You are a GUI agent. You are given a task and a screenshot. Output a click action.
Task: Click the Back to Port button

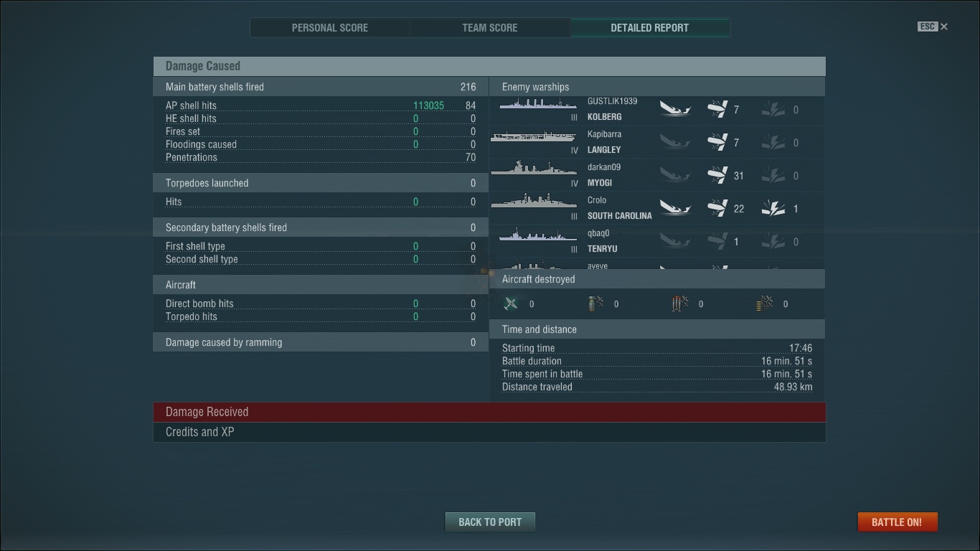(x=490, y=522)
